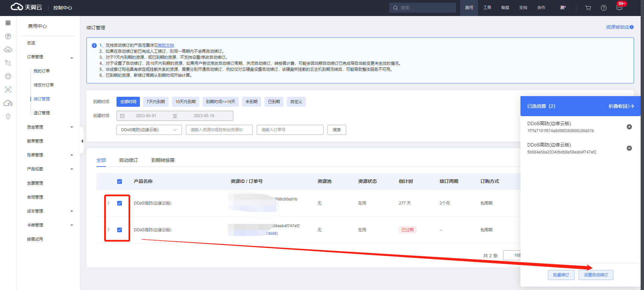
Task: Click the resource ID search input field
Action: click(219, 130)
